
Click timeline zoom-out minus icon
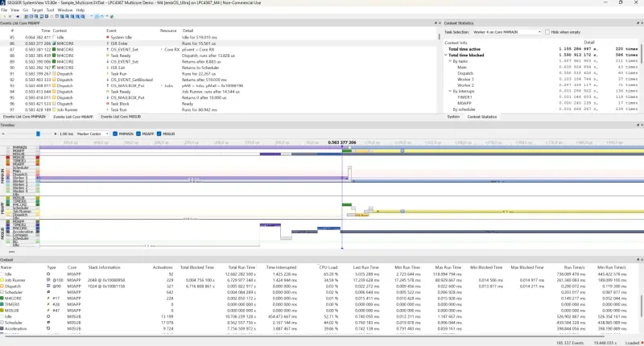coord(3,134)
